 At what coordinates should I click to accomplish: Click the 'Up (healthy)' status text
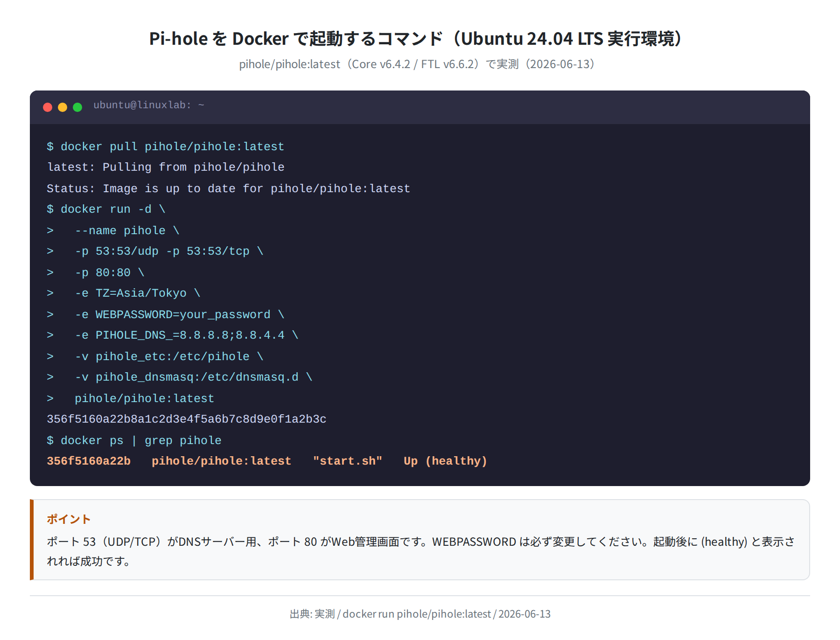click(x=446, y=461)
